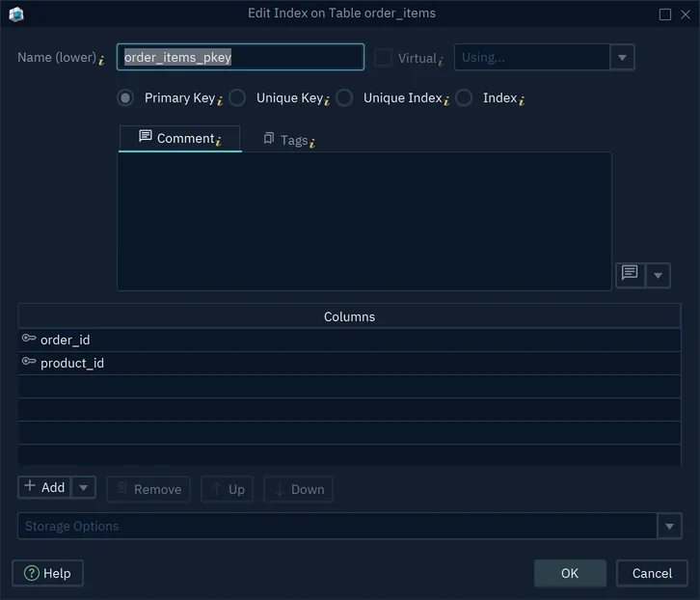Click info icon beside Unique Index
The width and height of the screenshot is (700, 600).
(x=446, y=101)
